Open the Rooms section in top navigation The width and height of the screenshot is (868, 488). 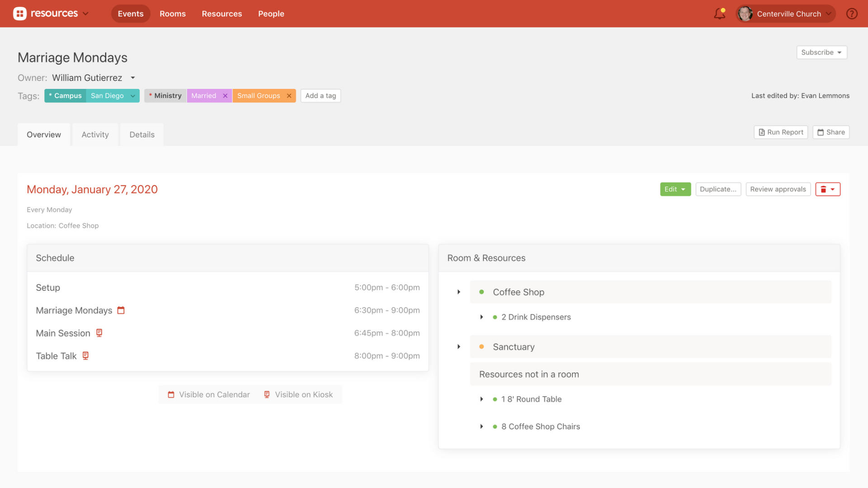click(x=173, y=14)
